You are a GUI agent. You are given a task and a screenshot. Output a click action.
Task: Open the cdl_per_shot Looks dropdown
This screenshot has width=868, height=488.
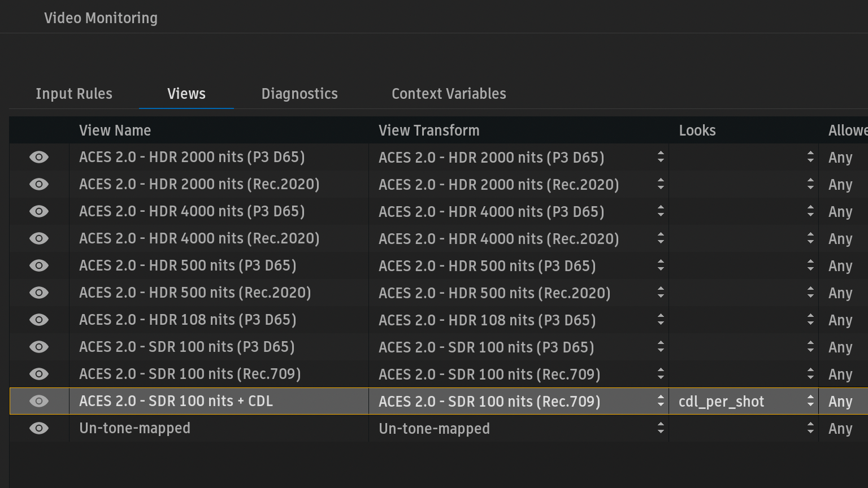tap(810, 401)
